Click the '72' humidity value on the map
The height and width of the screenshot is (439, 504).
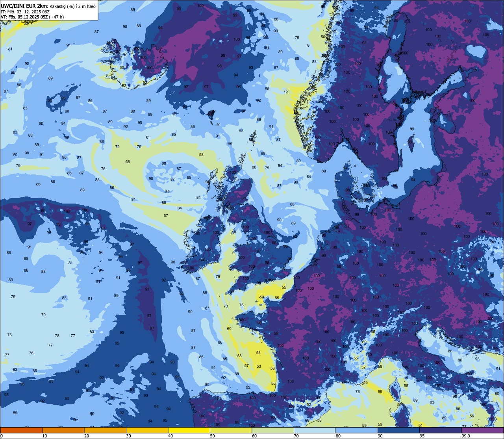pos(117,146)
